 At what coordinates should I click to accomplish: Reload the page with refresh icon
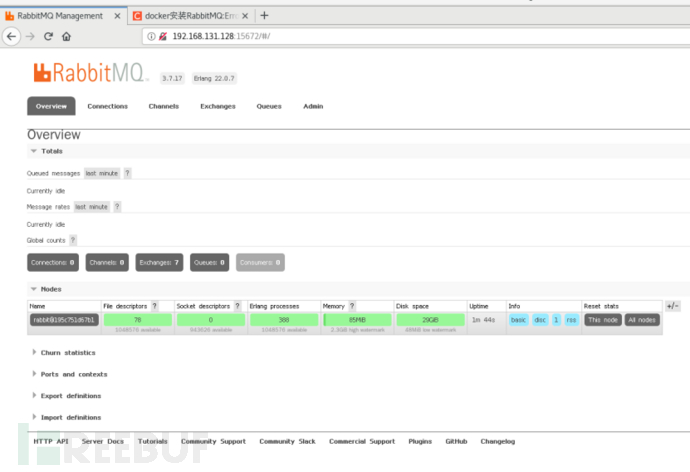tap(48, 37)
